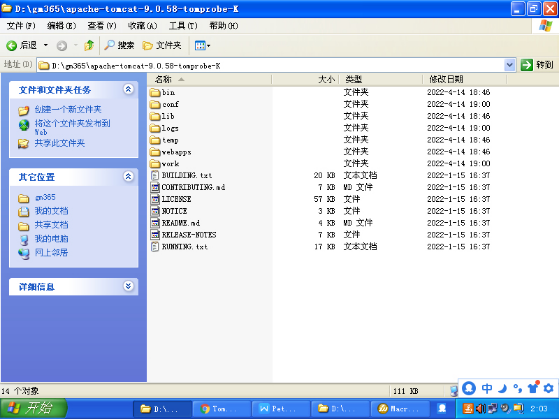Select the conf folder icon
Viewport: 560px width, 420px height.
pyautogui.click(x=155, y=104)
